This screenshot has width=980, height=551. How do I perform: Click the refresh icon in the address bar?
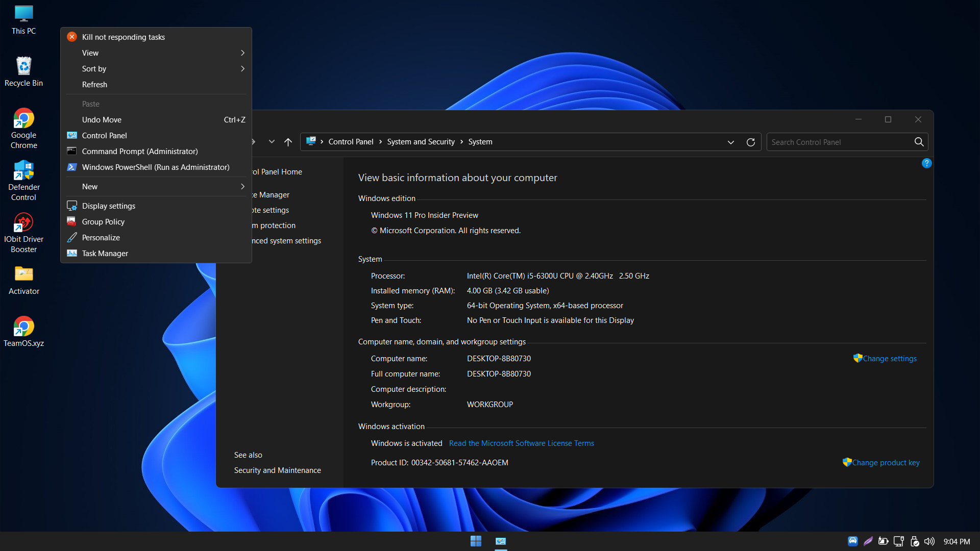point(750,142)
